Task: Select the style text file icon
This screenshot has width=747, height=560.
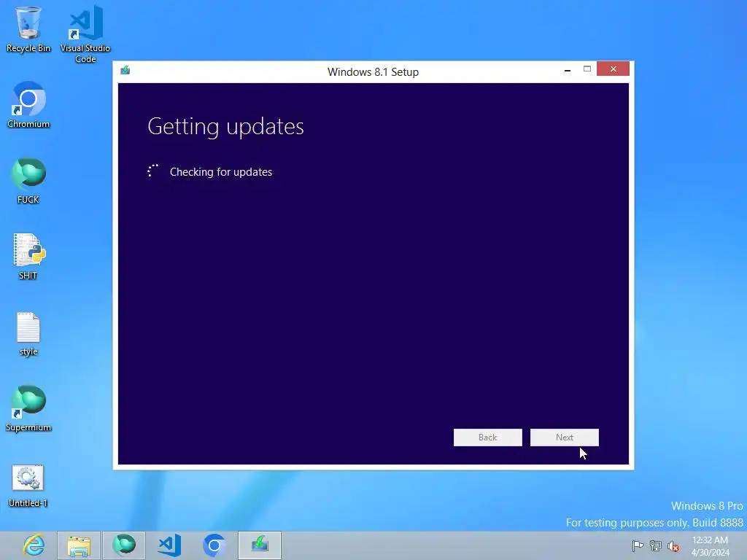Action: [28, 333]
